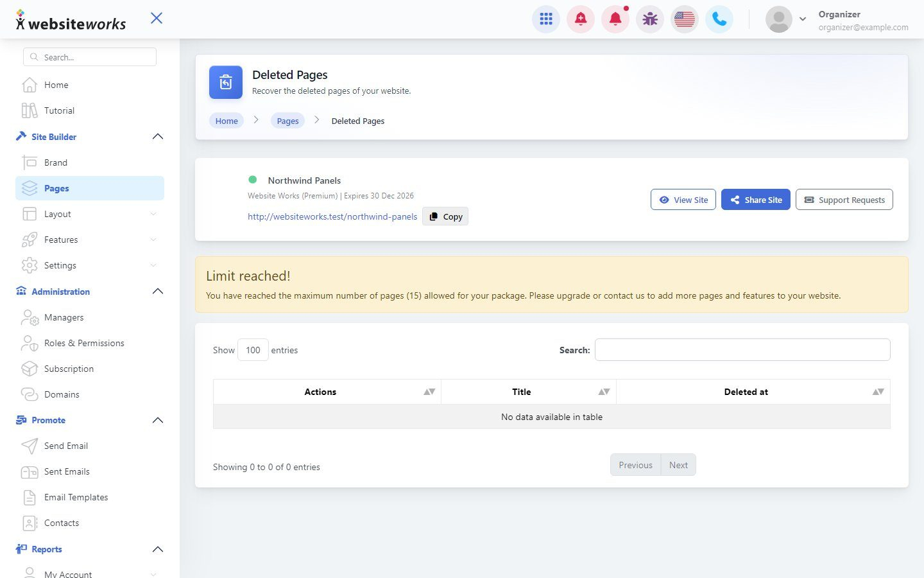Open the US flag language selector
Image resolution: width=924 pixels, height=578 pixels.
(x=685, y=19)
